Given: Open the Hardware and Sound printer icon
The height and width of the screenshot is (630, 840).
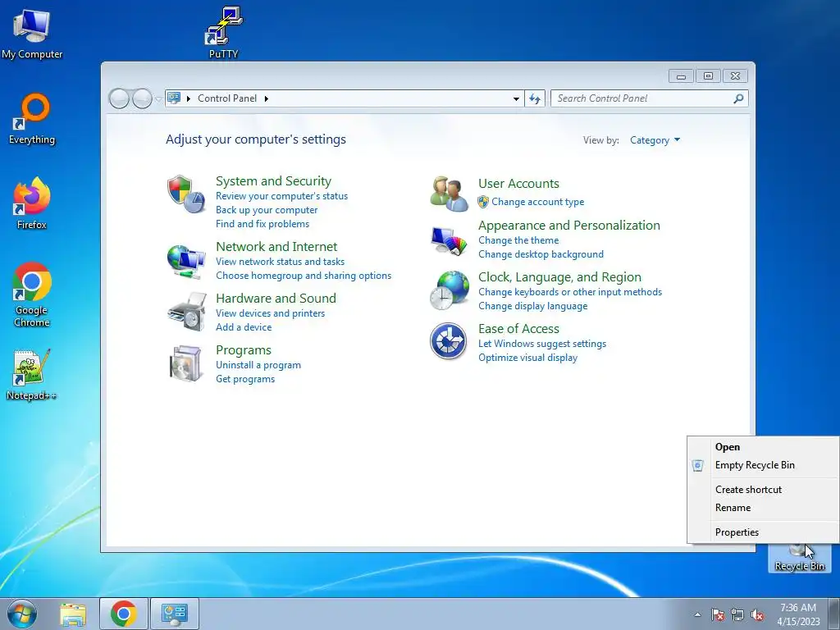Looking at the screenshot, I should click(187, 311).
